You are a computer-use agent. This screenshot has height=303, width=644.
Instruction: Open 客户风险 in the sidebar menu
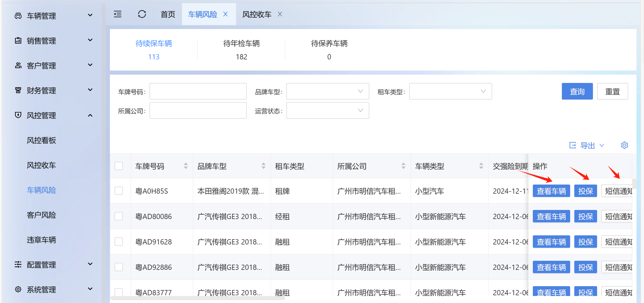point(41,215)
